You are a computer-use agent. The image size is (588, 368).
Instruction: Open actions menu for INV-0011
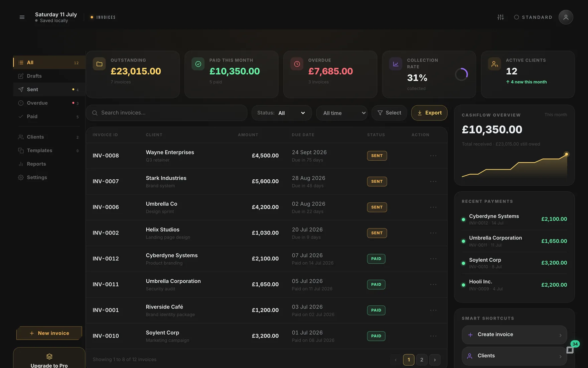coord(433,284)
